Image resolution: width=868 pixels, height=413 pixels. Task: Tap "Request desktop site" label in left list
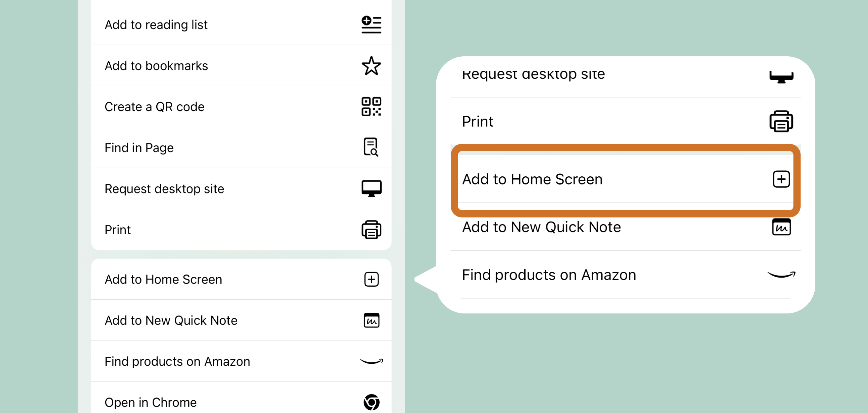point(164,189)
